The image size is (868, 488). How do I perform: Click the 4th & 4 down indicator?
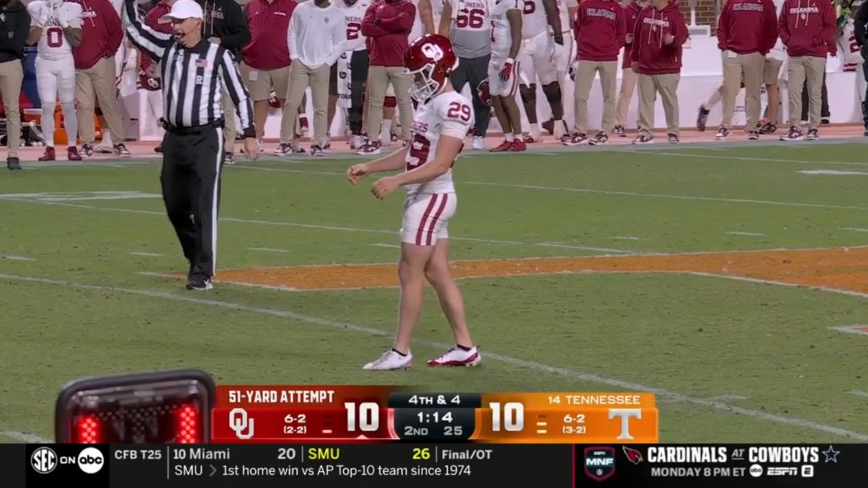click(x=434, y=401)
